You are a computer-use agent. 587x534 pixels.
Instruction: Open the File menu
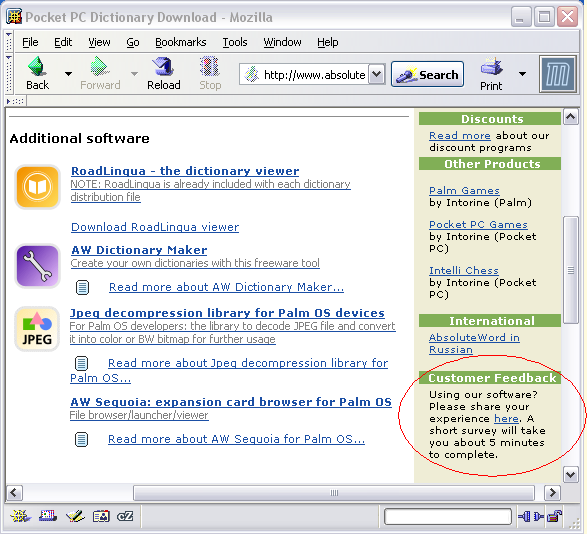[x=30, y=42]
